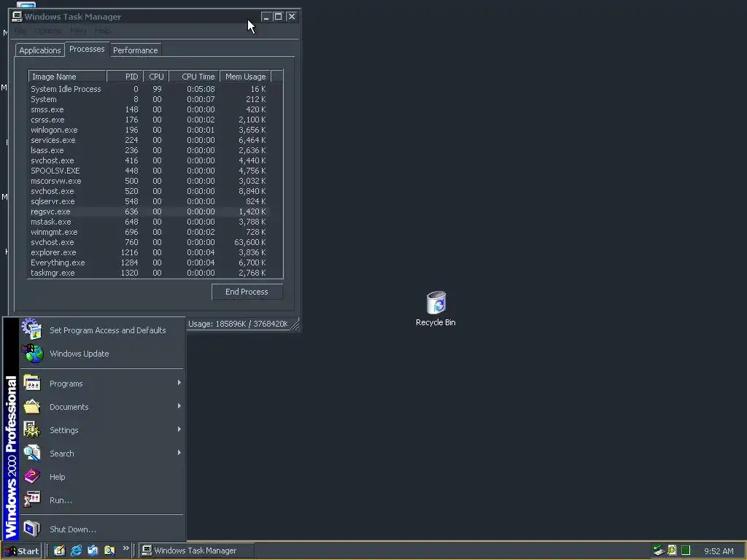Viewport: 747px width, 560px height.
Task: Select the Everything.exe process
Action: click(x=149, y=262)
